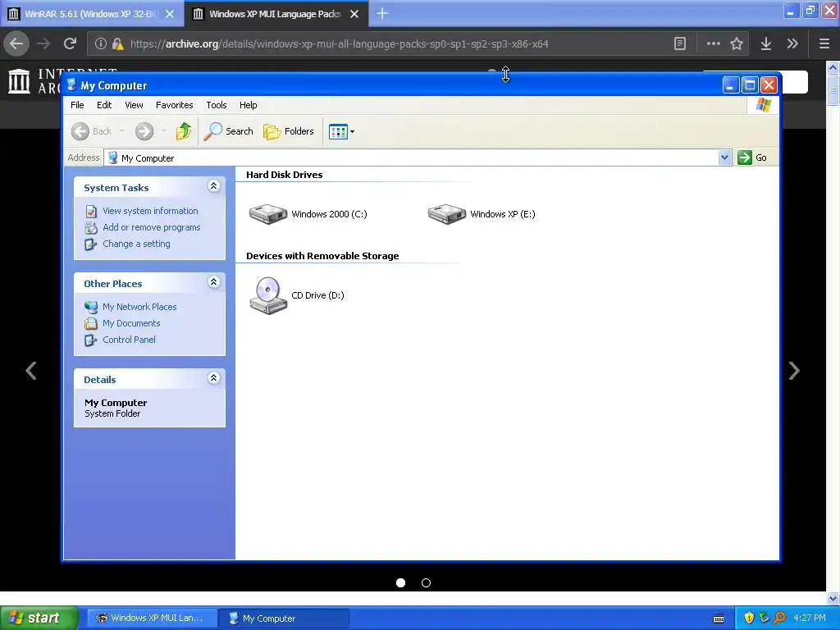The image size is (840, 630).
Task: Click the Go button next to the address bar
Action: click(752, 157)
